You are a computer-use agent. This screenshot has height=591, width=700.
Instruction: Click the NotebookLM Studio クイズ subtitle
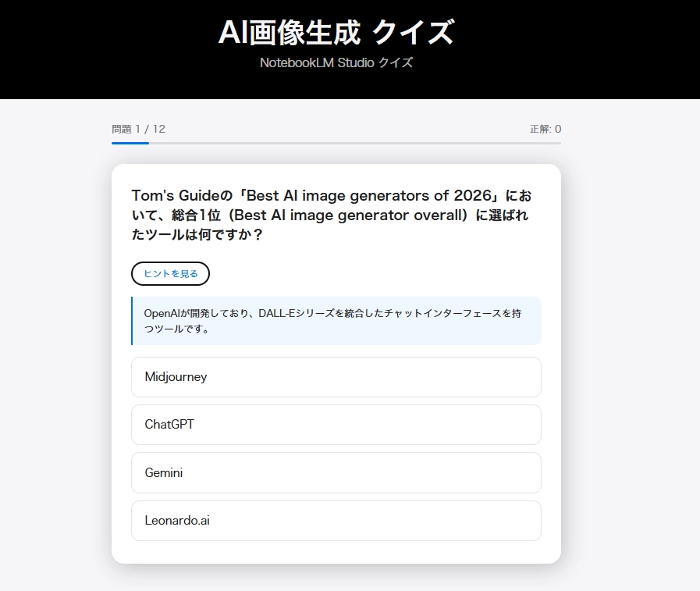tap(336, 62)
